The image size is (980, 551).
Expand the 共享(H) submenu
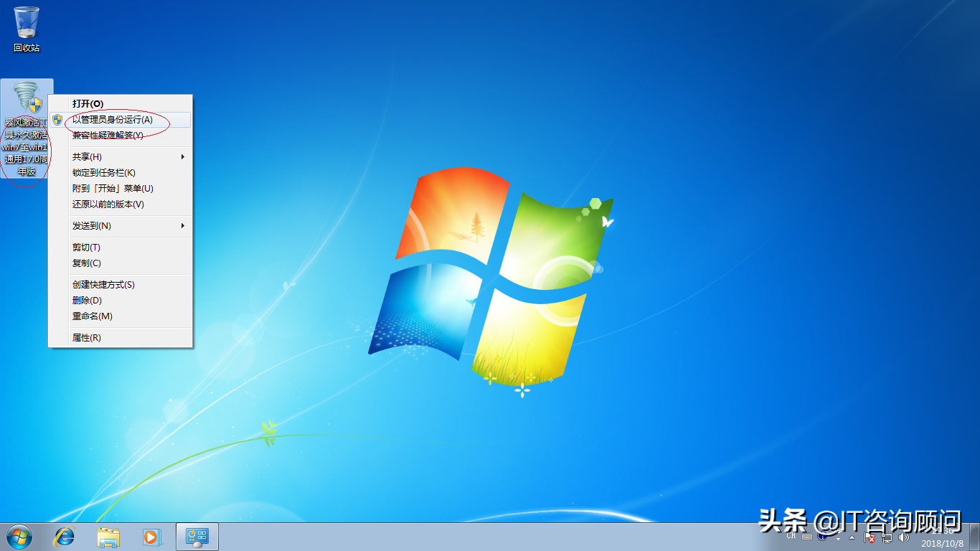click(x=120, y=156)
